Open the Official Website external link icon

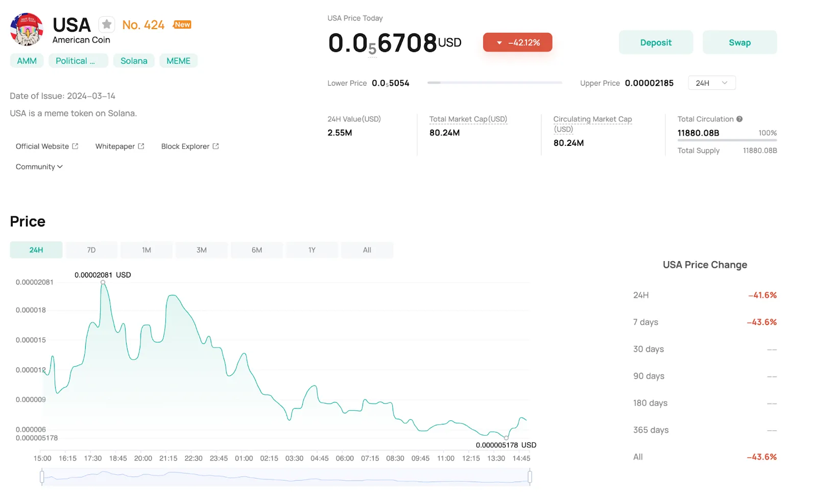75,146
